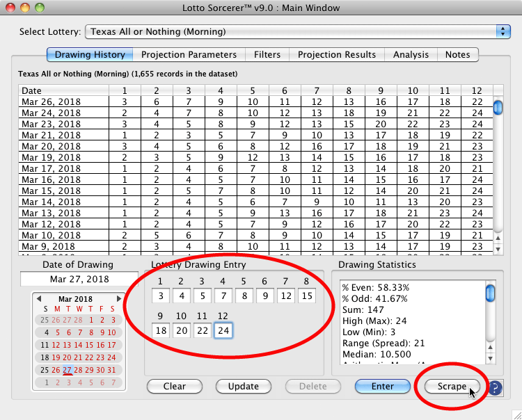This screenshot has height=420, width=522.
Task: Click the Date column header
Action: (x=63, y=90)
